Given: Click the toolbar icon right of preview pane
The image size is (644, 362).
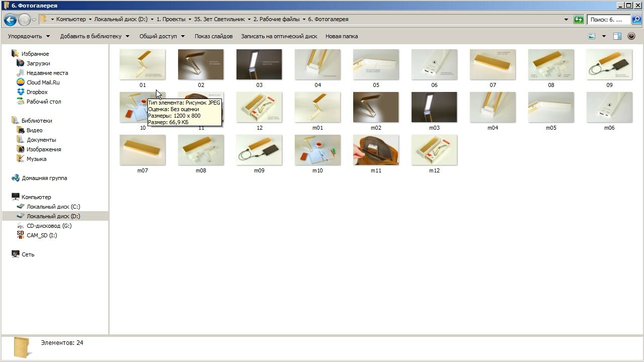Looking at the screenshot, I should (x=631, y=36).
